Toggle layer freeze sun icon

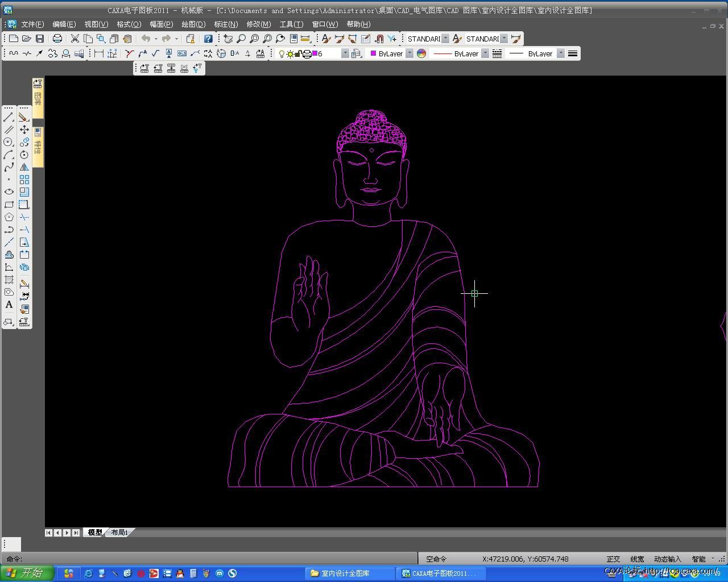click(289, 54)
